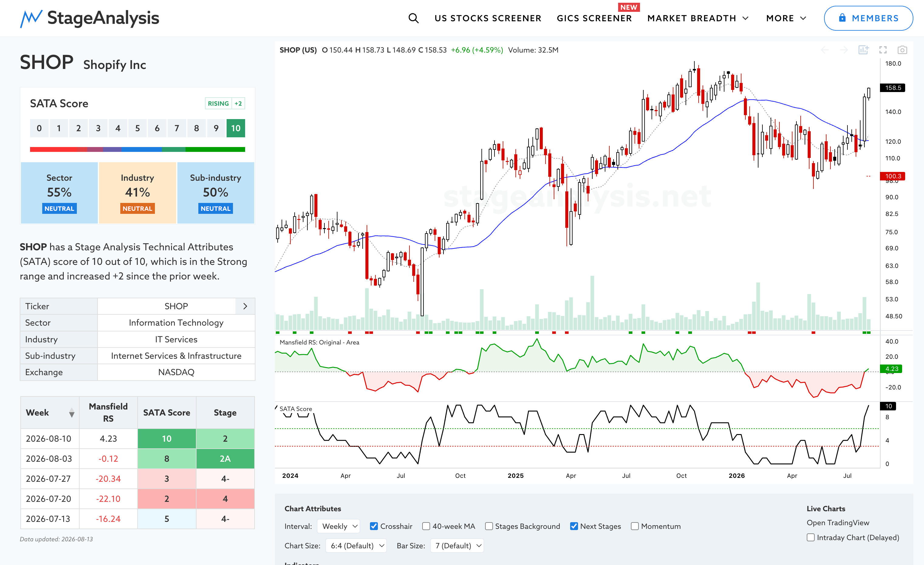Image resolution: width=924 pixels, height=565 pixels.
Task: Go to previous chart arrow
Action: pos(825,50)
